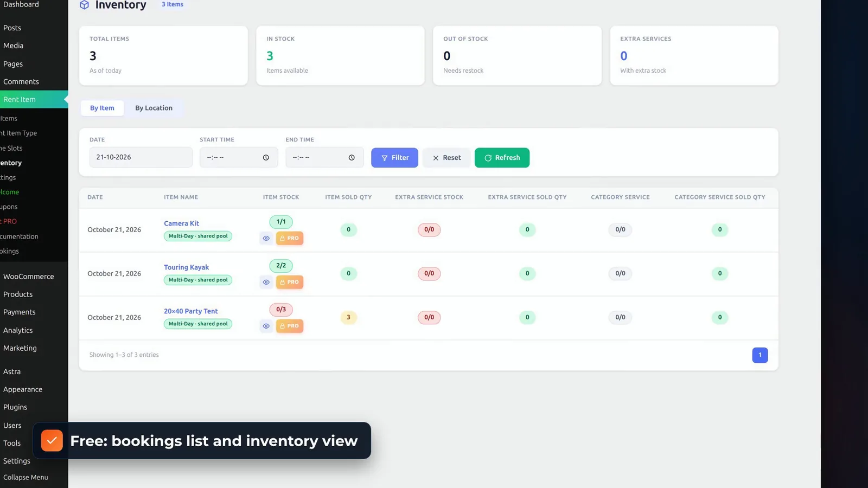
Task: Click the 1/1 stock badge for Camera Kit
Action: (x=281, y=222)
